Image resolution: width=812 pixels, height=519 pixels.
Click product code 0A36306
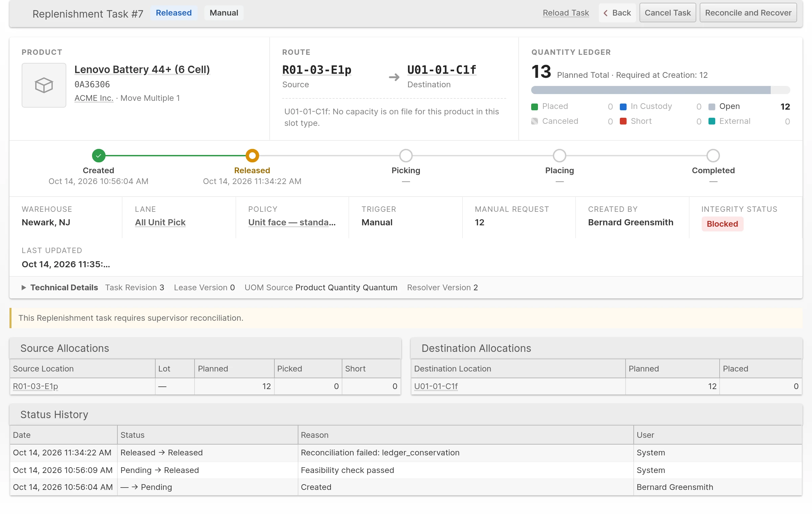coord(92,84)
